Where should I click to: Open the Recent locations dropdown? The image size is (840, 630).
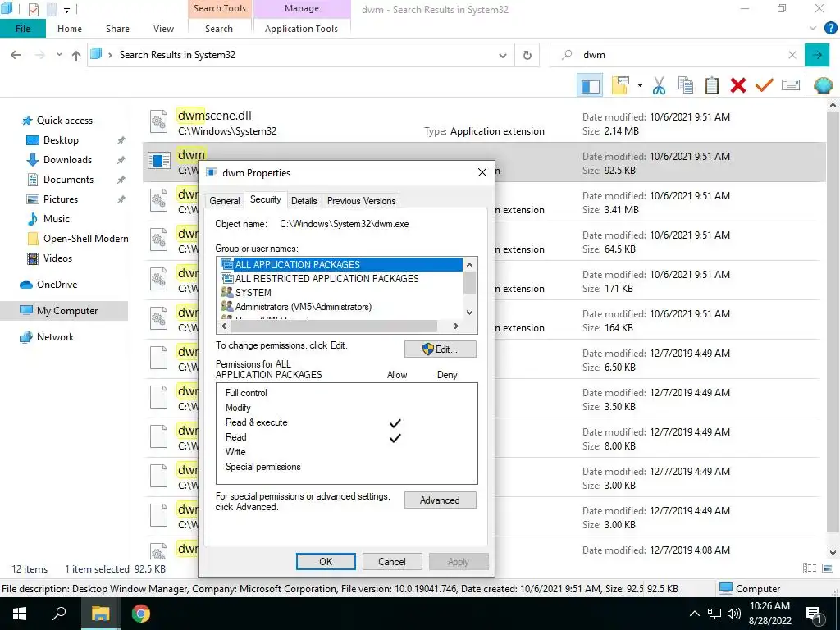[x=59, y=55]
